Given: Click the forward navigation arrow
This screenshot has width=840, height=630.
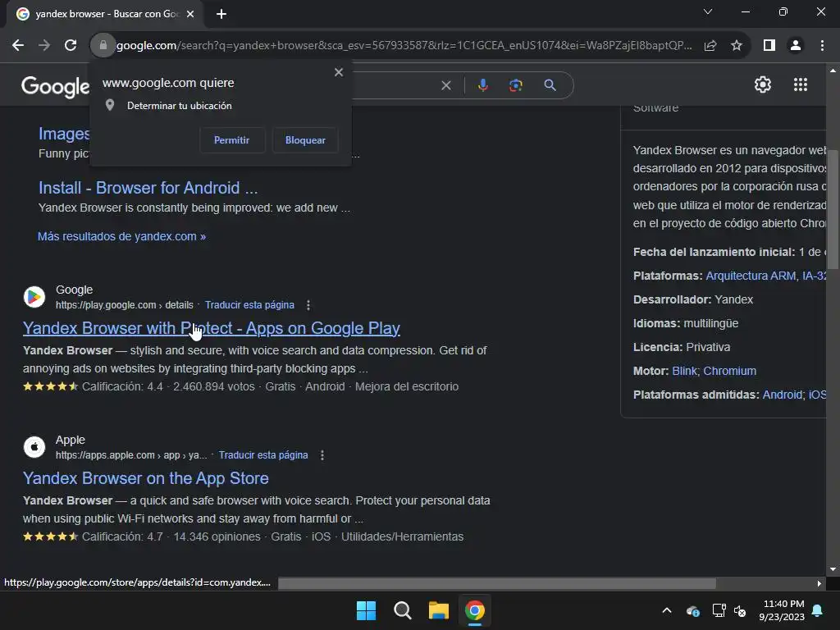Looking at the screenshot, I should pyautogui.click(x=44, y=46).
